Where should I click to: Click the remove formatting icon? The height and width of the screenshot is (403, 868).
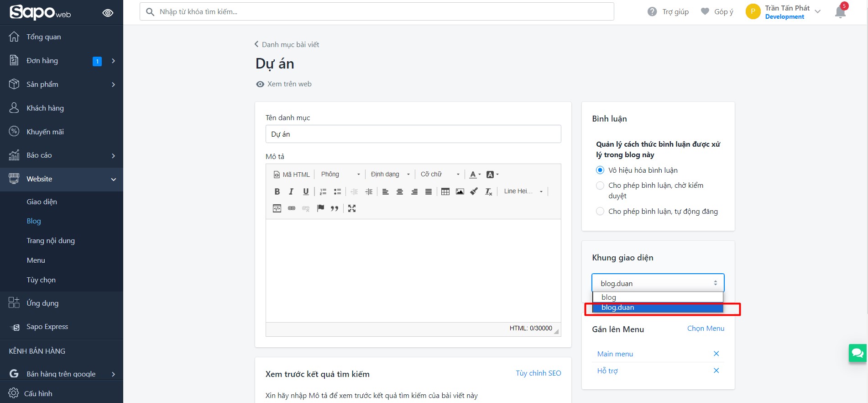[x=489, y=191]
